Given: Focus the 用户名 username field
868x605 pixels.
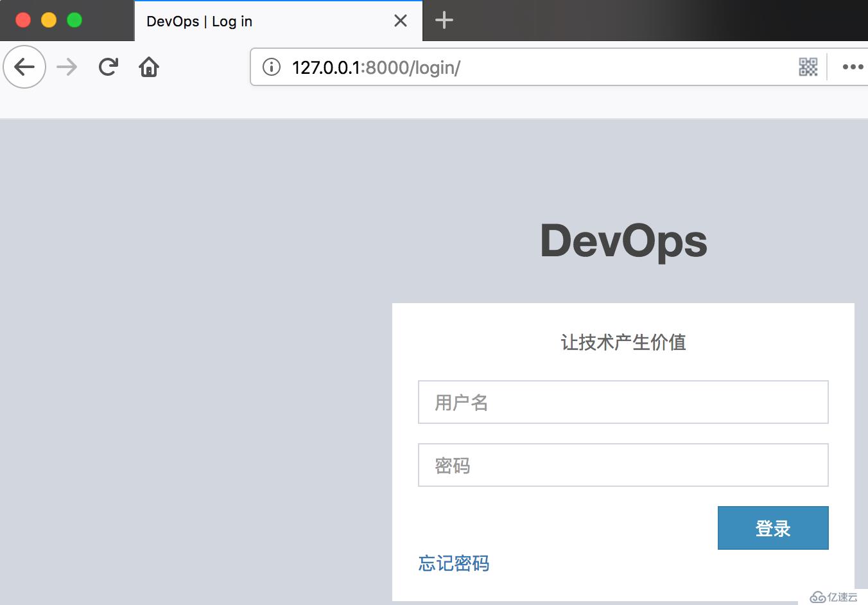Looking at the screenshot, I should point(623,402).
